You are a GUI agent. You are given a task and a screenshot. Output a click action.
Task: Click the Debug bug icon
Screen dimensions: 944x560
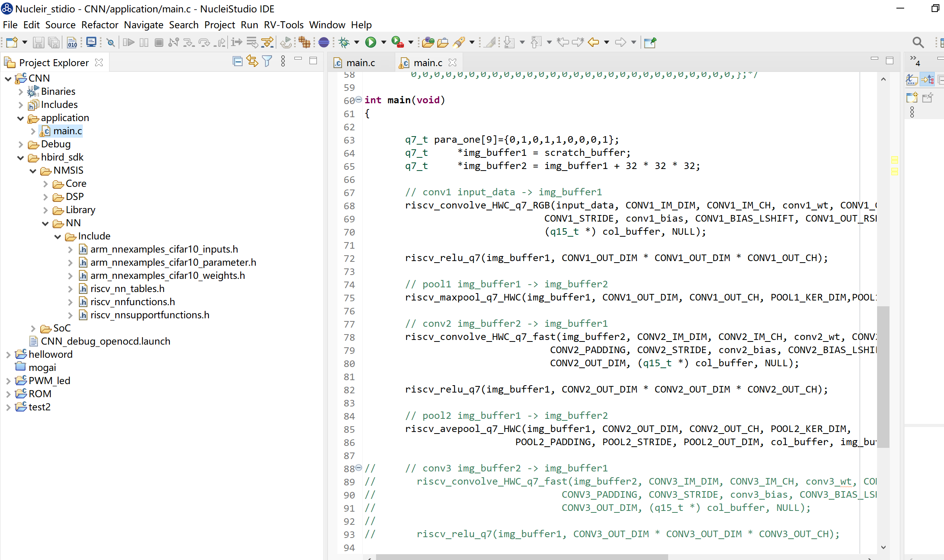(x=344, y=42)
